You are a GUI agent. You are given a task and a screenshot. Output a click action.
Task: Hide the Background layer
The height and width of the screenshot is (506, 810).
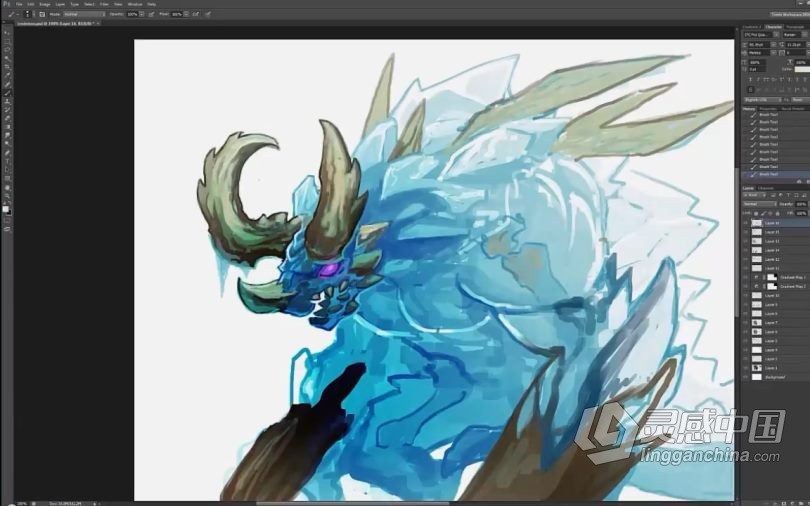click(x=745, y=377)
